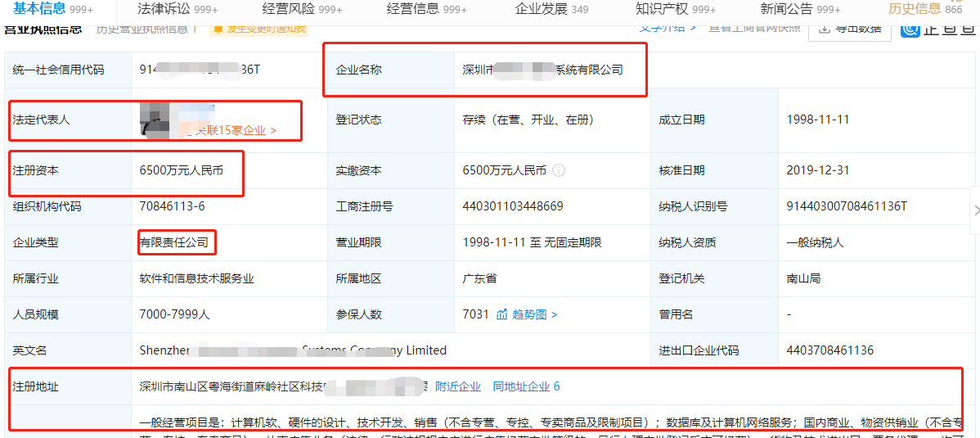This screenshot has height=438, width=980.
Task: Select the 所属地区 value 广东省
Action: (x=479, y=278)
